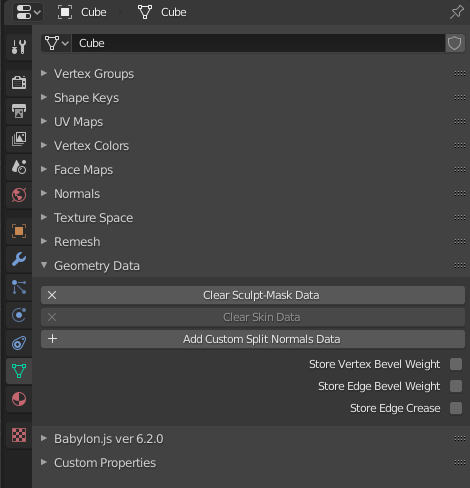Screen dimensions: 470x488
Task: Open the Object Constraints tab
Action: (x=19, y=343)
